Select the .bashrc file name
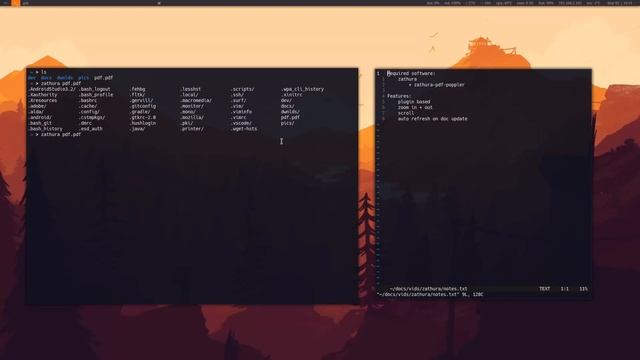The image size is (640, 360). tap(88, 100)
